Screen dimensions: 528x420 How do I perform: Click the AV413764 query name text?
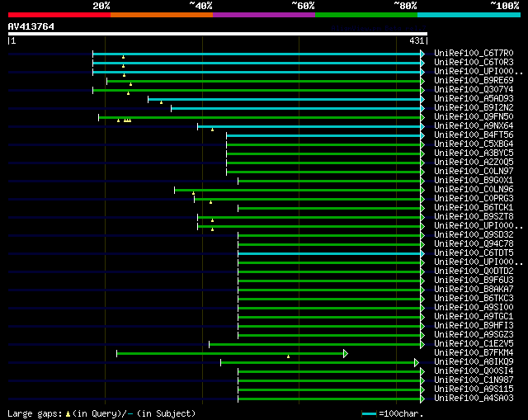click(31, 26)
